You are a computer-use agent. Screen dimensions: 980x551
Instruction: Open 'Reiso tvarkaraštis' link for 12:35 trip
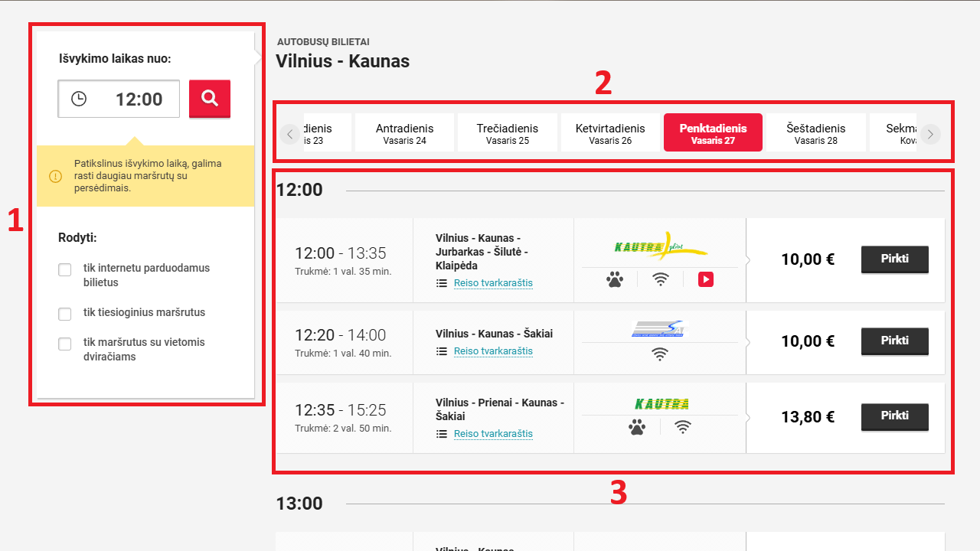[493, 434]
